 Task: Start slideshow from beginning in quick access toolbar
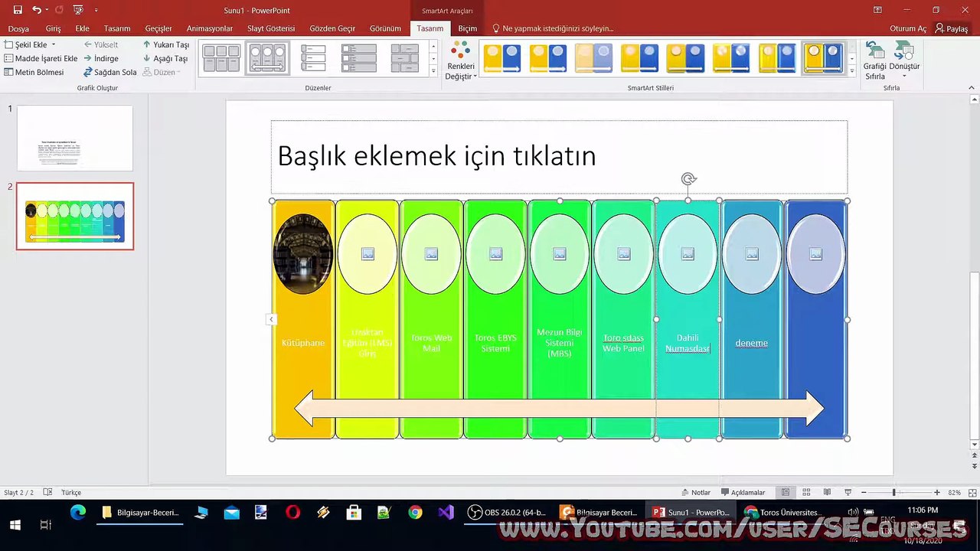(77, 10)
